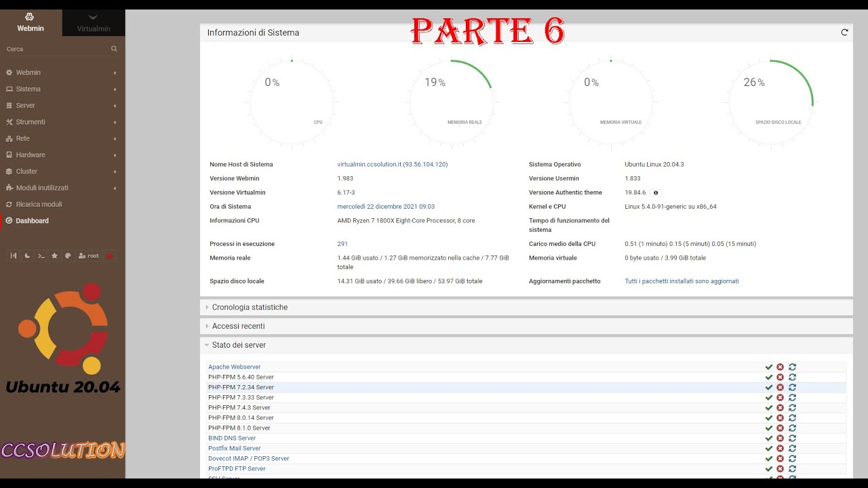Expand the Cluster sidebar category

click(x=62, y=171)
